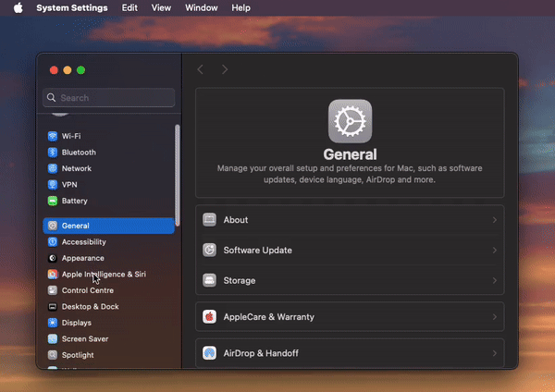This screenshot has height=392, width=555.
Task: Open the Network pane icon
Action: point(53,169)
